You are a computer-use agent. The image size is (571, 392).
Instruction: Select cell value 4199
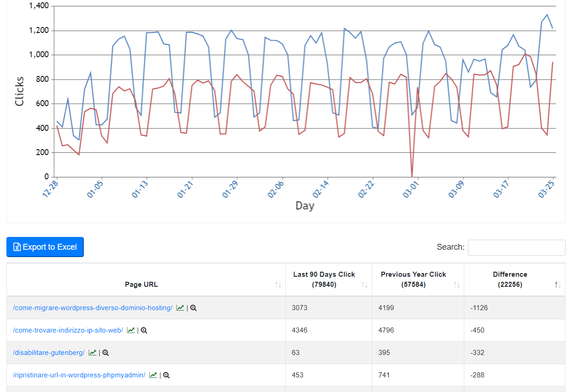coord(386,308)
